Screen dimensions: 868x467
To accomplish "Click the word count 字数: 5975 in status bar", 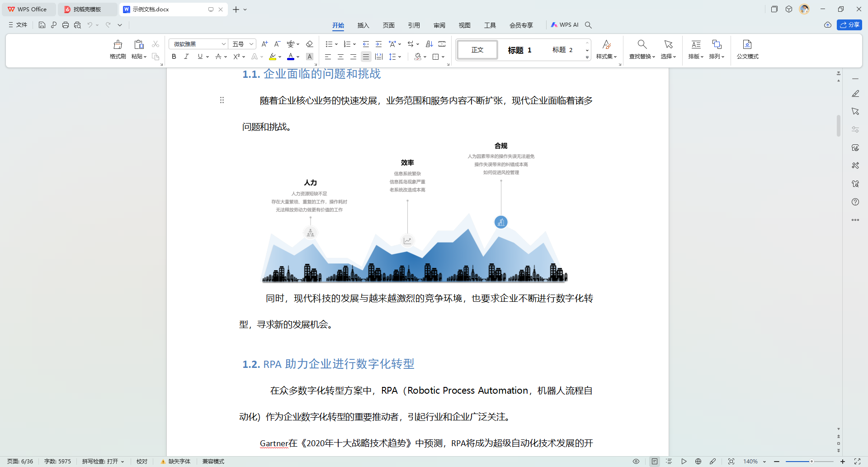I will 57,461.
